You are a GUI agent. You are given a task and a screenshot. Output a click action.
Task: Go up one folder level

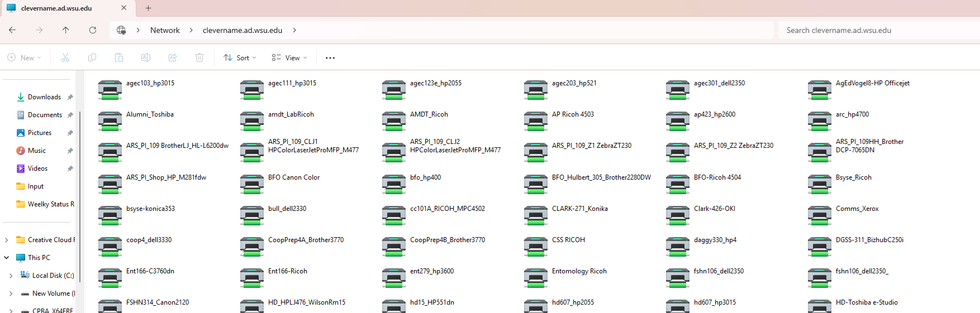pyautogui.click(x=66, y=30)
